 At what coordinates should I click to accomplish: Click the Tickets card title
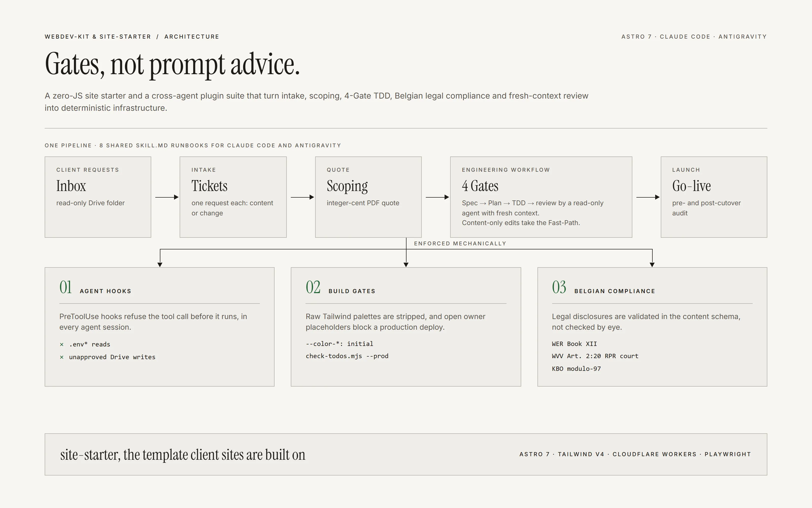(x=209, y=186)
